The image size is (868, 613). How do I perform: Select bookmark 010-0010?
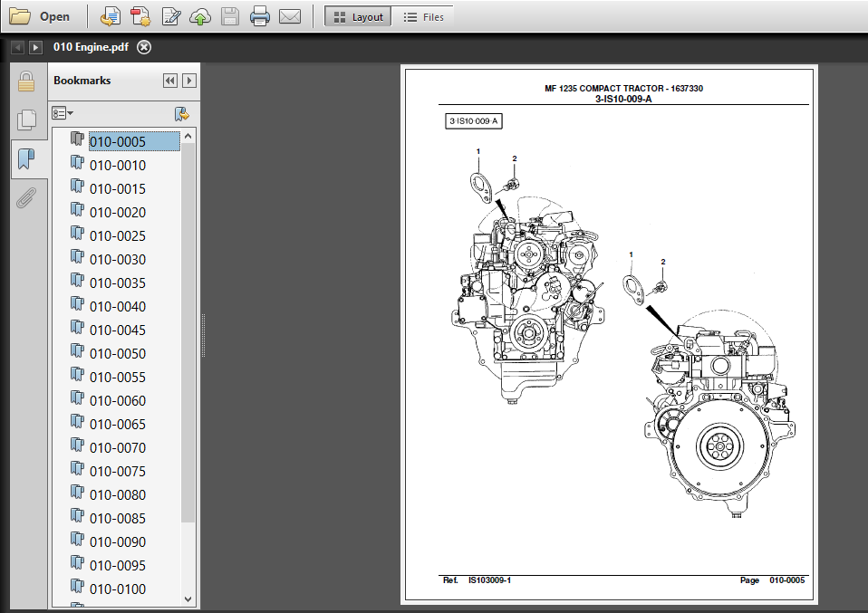[x=118, y=166]
